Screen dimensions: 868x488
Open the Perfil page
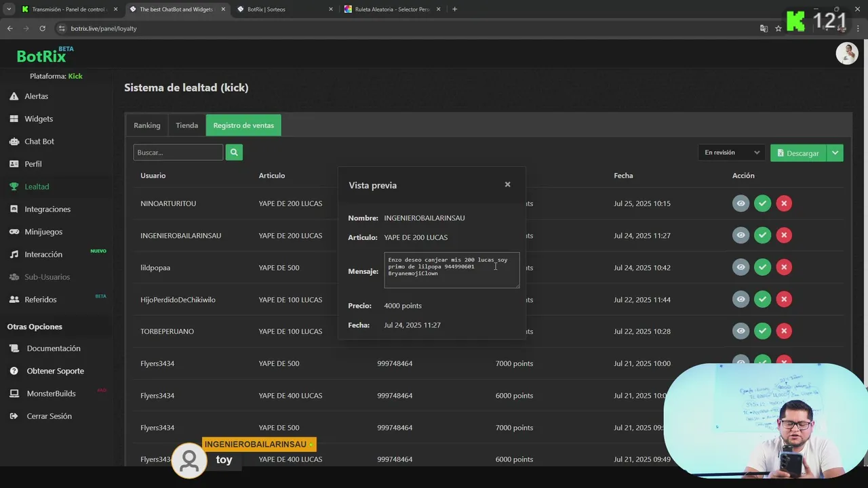tap(33, 164)
